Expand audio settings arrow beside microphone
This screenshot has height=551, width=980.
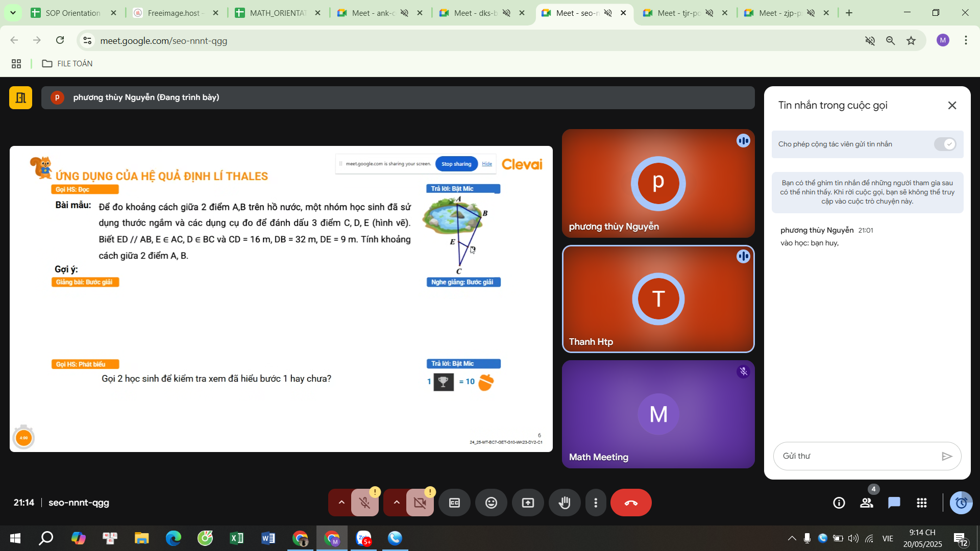pyautogui.click(x=341, y=503)
